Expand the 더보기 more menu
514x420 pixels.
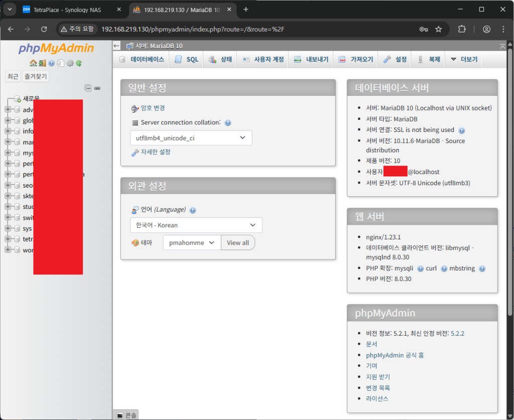[464, 59]
